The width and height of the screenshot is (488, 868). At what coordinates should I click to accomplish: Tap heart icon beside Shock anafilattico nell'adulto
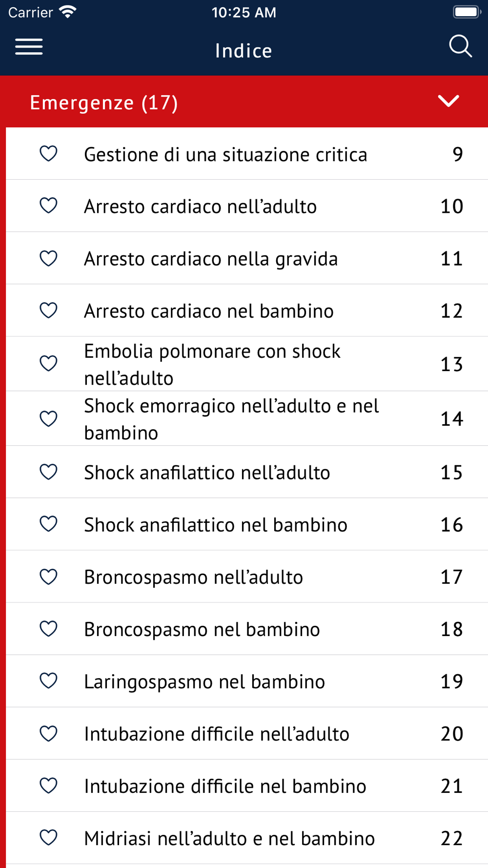pyautogui.click(x=48, y=472)
